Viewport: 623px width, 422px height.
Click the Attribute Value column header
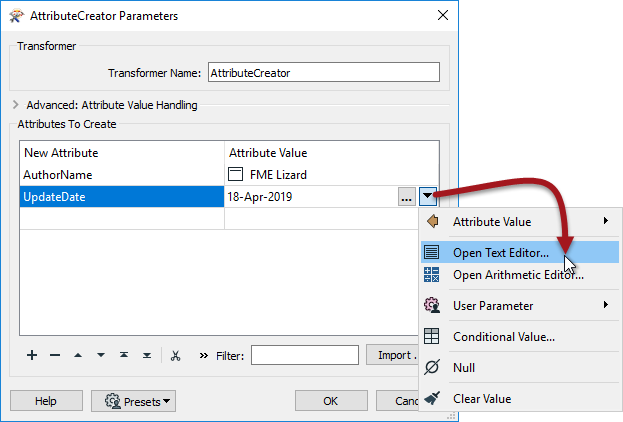pyautogui.click(x=332, y=153)
